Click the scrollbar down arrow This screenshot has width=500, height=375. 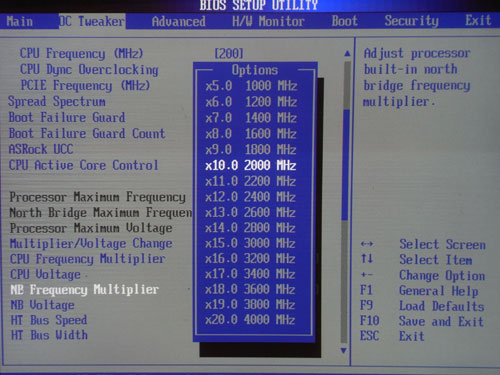[344, 350]
